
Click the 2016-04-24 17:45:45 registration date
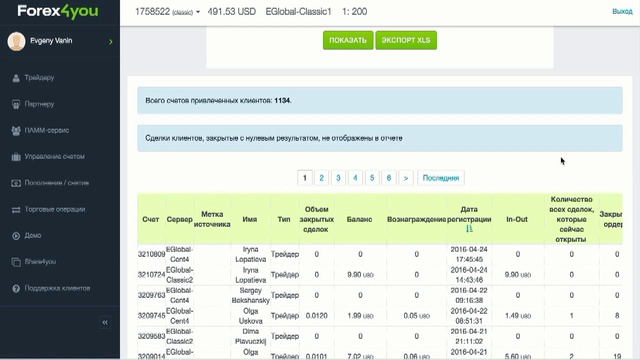(469, 254)
